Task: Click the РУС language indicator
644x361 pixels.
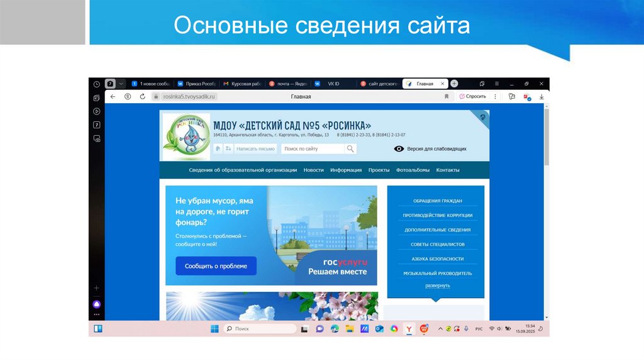Action: (479, 329)
